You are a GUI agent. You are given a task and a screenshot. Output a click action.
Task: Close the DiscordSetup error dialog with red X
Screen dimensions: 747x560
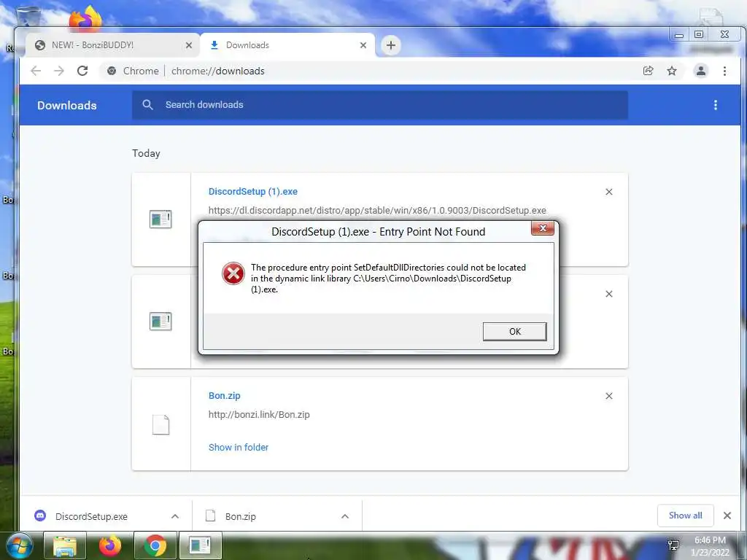pyautogui.click(x=543, y=228)
